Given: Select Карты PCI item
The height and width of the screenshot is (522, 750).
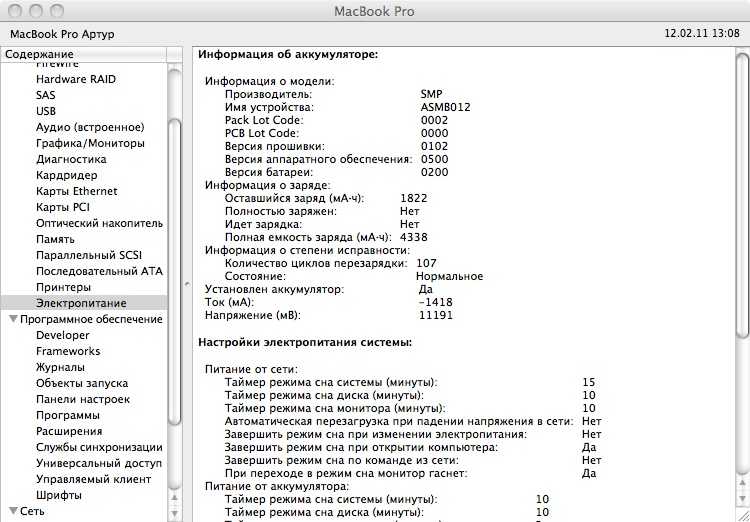Looking at the screenshot, I should click(x=63, y=207).
